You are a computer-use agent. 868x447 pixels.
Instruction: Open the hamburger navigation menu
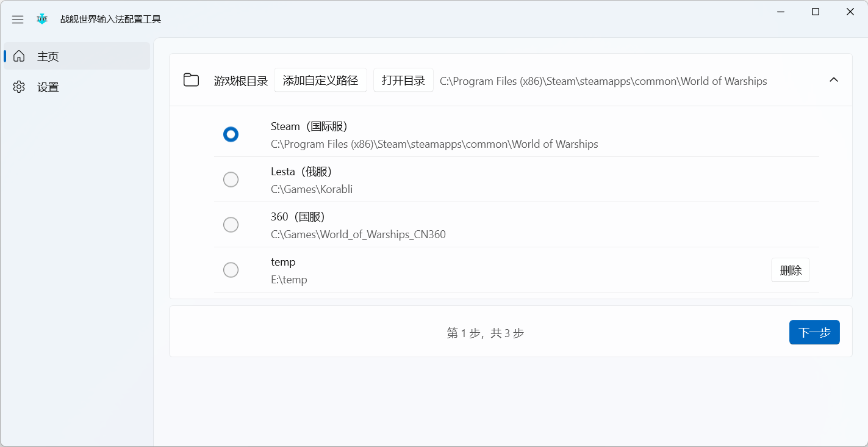coord(18,20)
